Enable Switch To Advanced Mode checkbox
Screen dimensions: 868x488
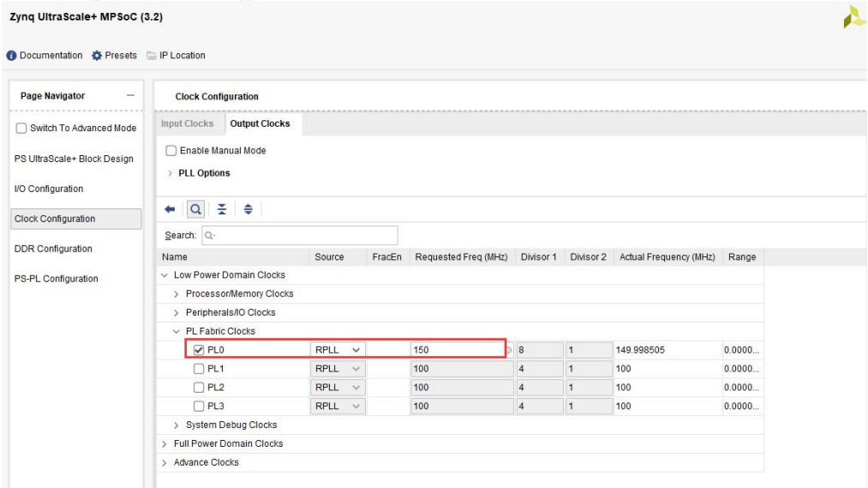point(21,129)
